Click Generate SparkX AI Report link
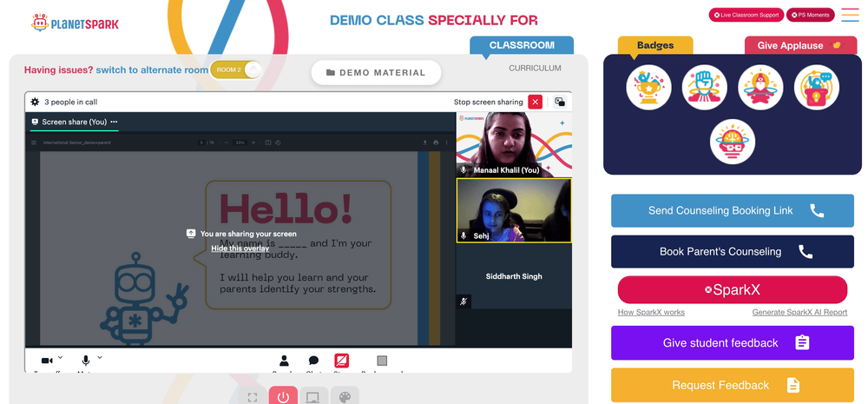 [x=799, y=312]
